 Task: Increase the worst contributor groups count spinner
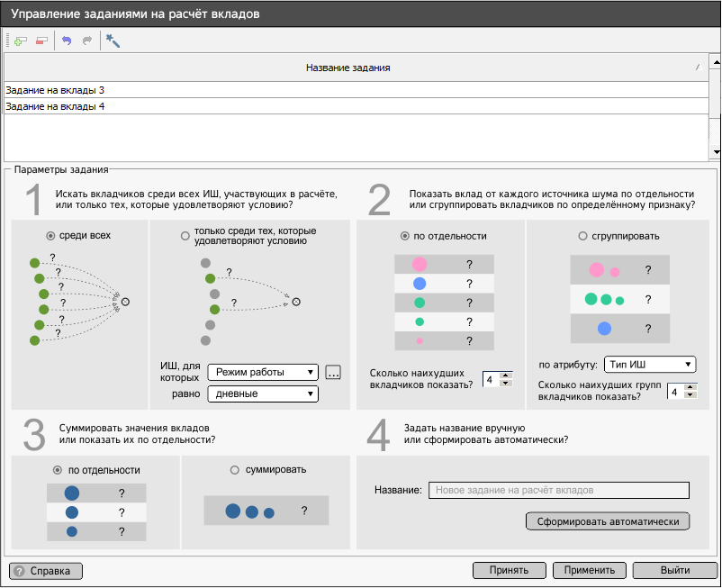pos(690,387)
